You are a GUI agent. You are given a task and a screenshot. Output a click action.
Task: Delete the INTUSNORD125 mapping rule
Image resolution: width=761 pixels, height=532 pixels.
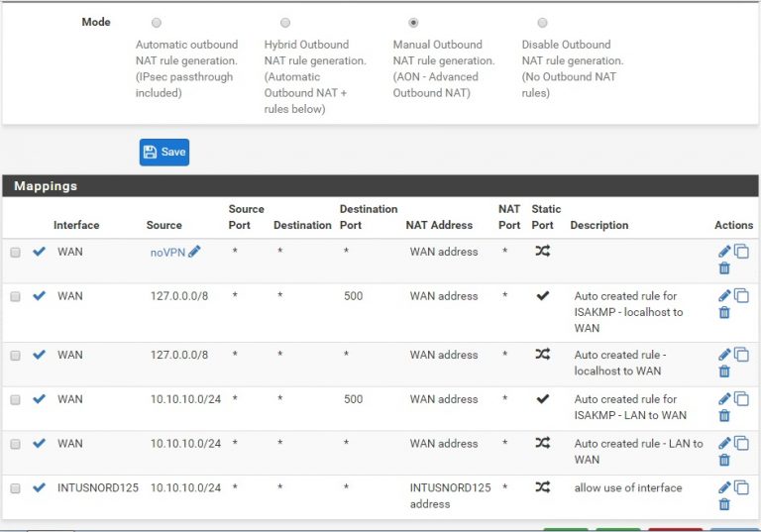724,504
